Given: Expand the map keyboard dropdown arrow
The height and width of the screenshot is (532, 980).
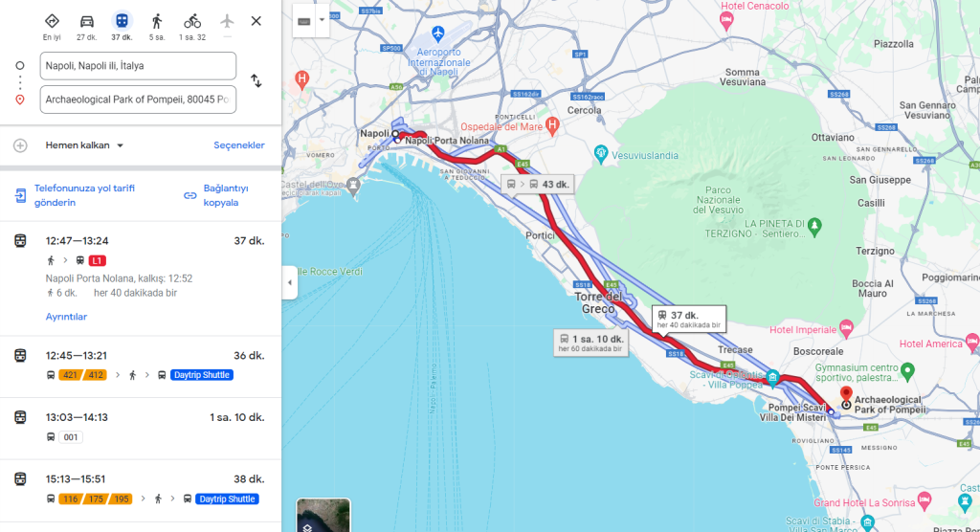Looking at the screenshot, I should coord(322,20).
